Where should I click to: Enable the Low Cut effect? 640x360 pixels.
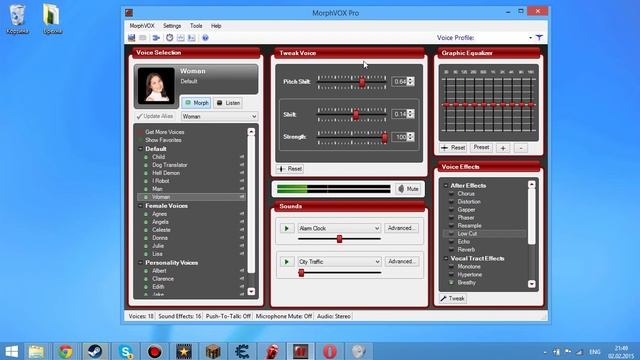pyautogui.click(x=451, y=233)
